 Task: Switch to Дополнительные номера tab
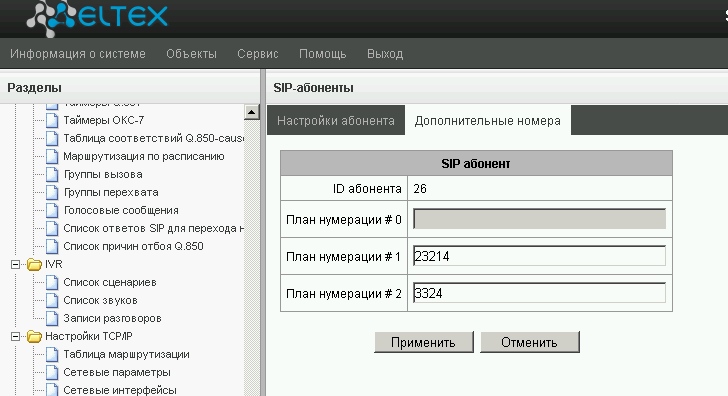tap(488, 120)
